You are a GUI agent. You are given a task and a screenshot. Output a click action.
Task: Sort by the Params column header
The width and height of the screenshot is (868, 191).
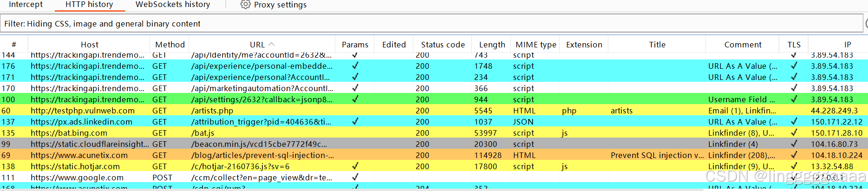pos(355,45)
